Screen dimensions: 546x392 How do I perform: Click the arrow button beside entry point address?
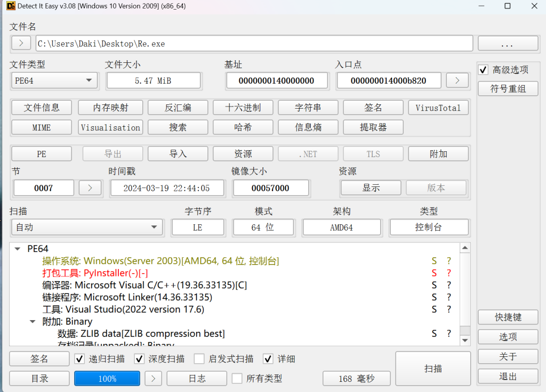click(x=457, y=80)
